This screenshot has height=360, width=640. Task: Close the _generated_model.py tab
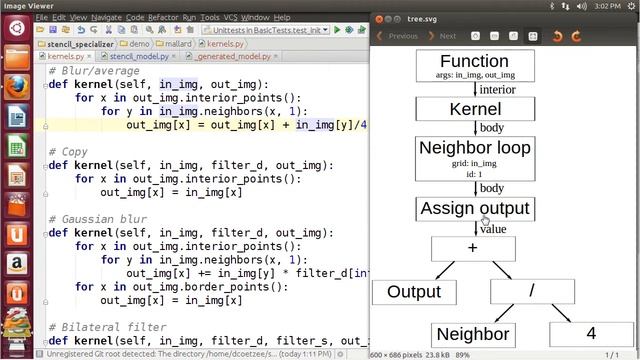pyautogui.click(x=276, y=56)
